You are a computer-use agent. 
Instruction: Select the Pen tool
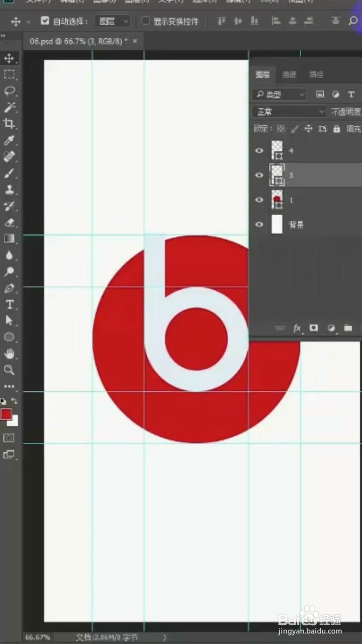pos(9,288)
